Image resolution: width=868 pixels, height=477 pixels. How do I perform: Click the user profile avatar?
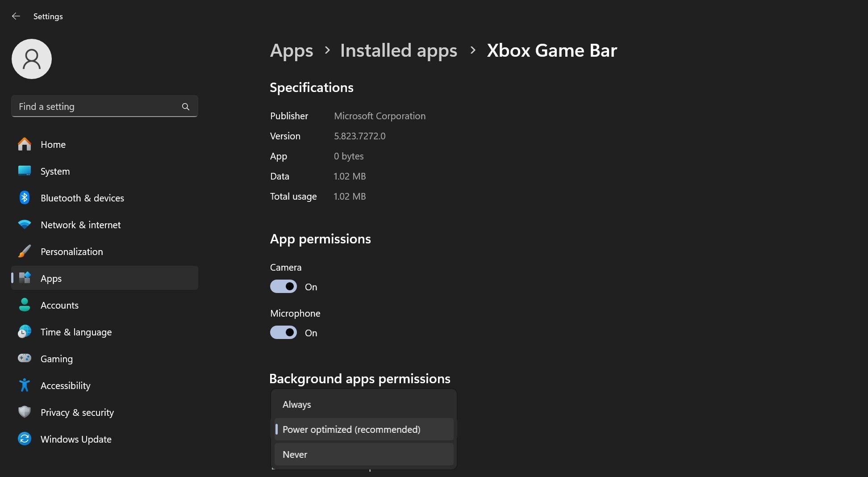click(x=31, y=59)
